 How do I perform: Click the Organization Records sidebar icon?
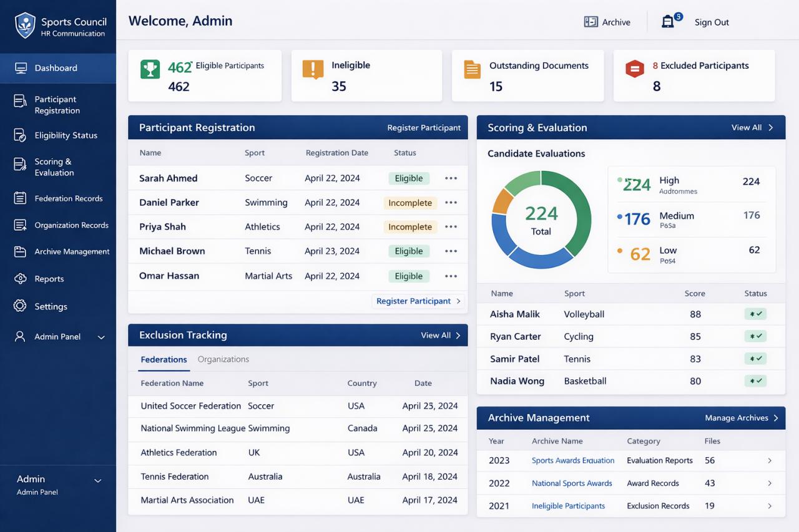(20, 225)
